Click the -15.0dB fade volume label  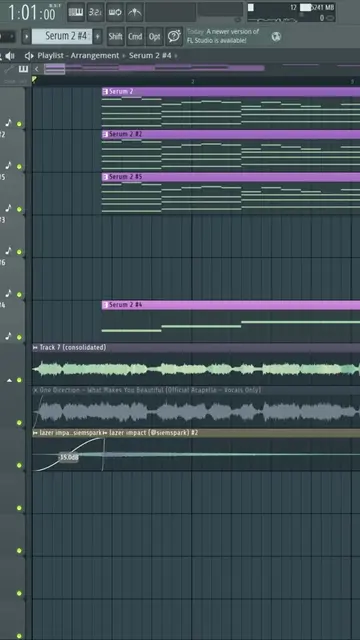coord(69,458)
